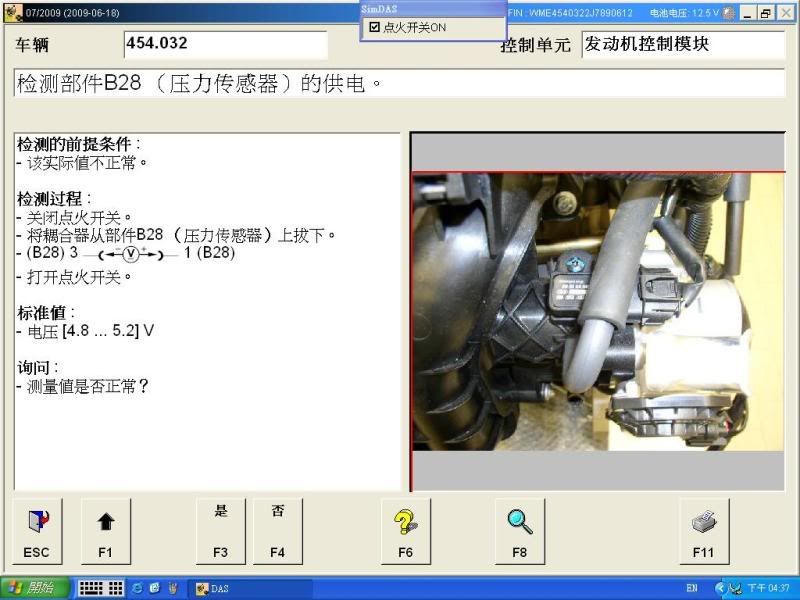Open help with the F6 question mark
This screenshot has width=800, height=600.
(x=406, y=531)
